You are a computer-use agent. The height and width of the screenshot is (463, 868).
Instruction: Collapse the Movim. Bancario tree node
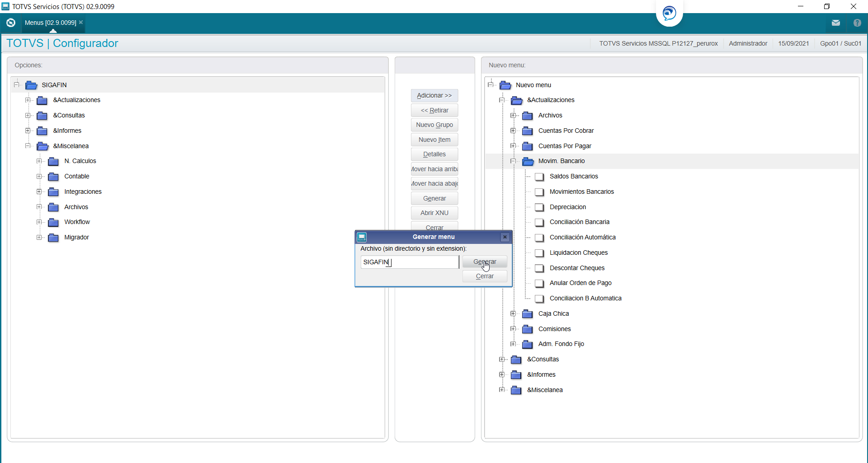coord(513,161)
